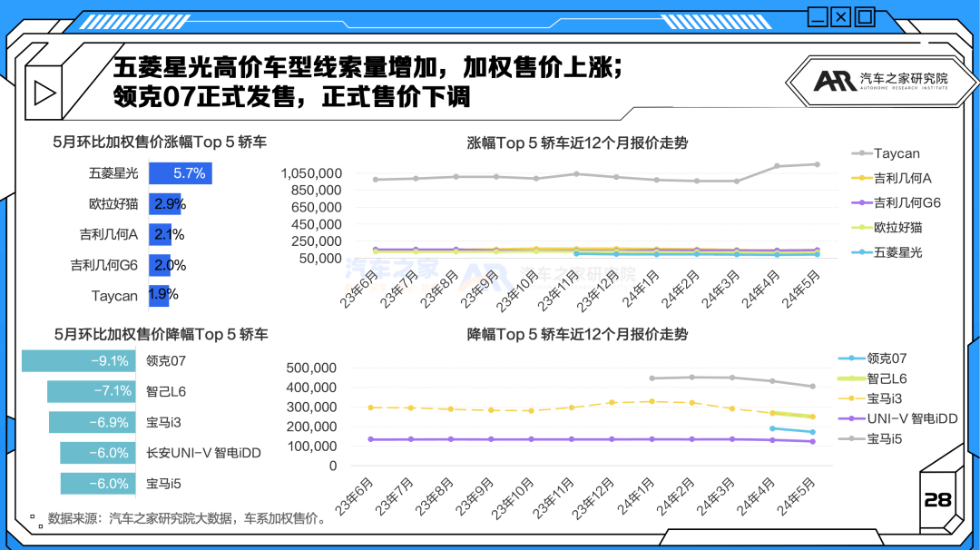Click the 宝马i3 -6.9% bar
Viewport: 980px width, 550px height.
(x=93, y=422)
